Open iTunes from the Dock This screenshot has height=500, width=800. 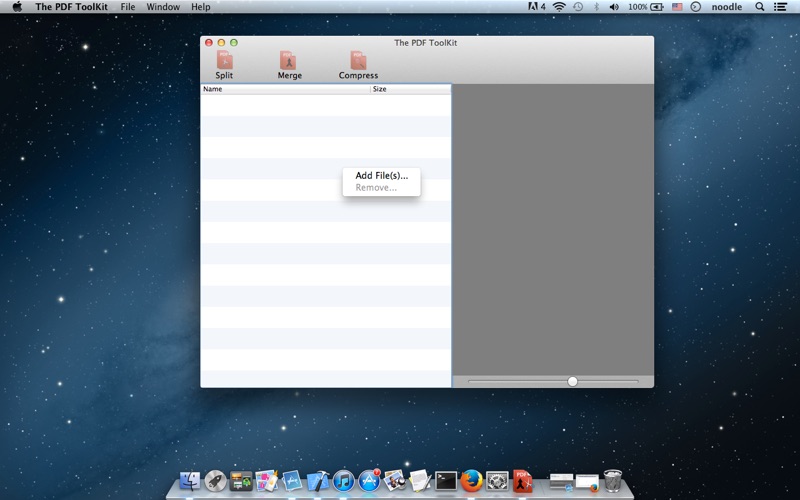click(x=343, y=481)
